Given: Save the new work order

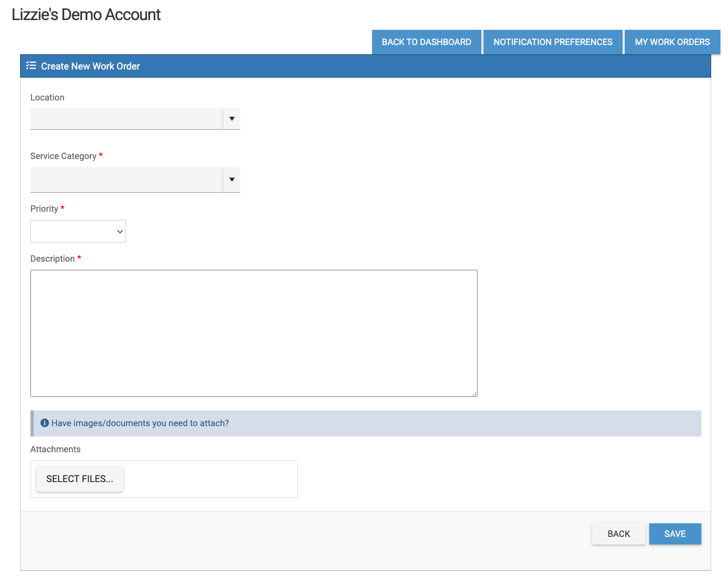Looking at the screenshot, I should [x=675, y=534].
